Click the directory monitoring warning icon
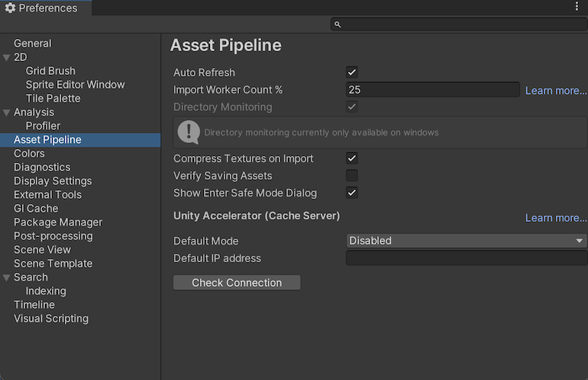This screenshot has height=380, width=588. 188,132
